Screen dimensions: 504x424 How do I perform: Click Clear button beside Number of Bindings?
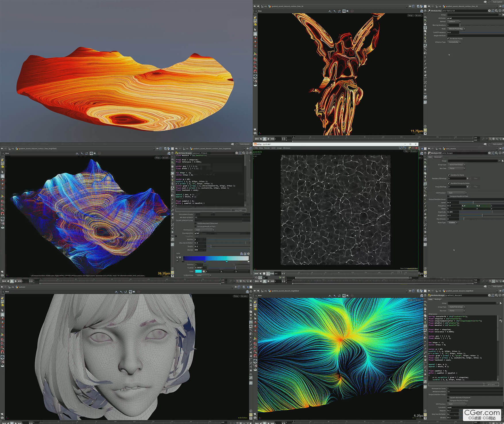tap(476, 179)
